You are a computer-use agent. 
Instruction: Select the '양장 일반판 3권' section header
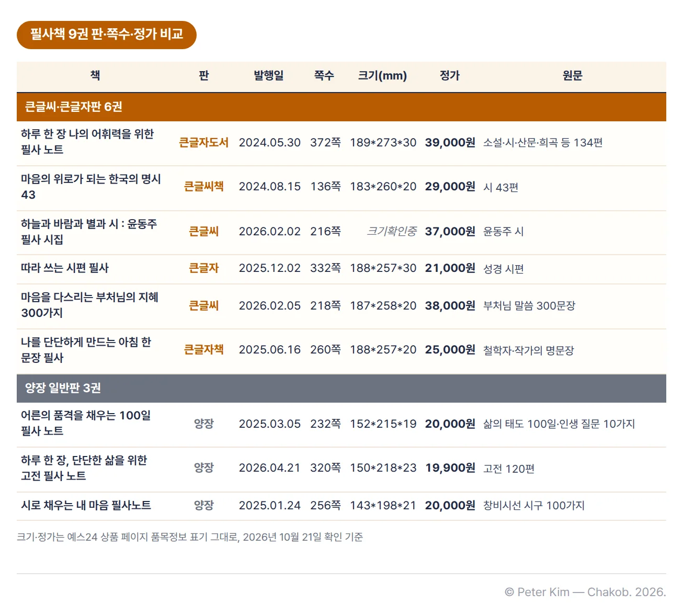pos(341,388)
